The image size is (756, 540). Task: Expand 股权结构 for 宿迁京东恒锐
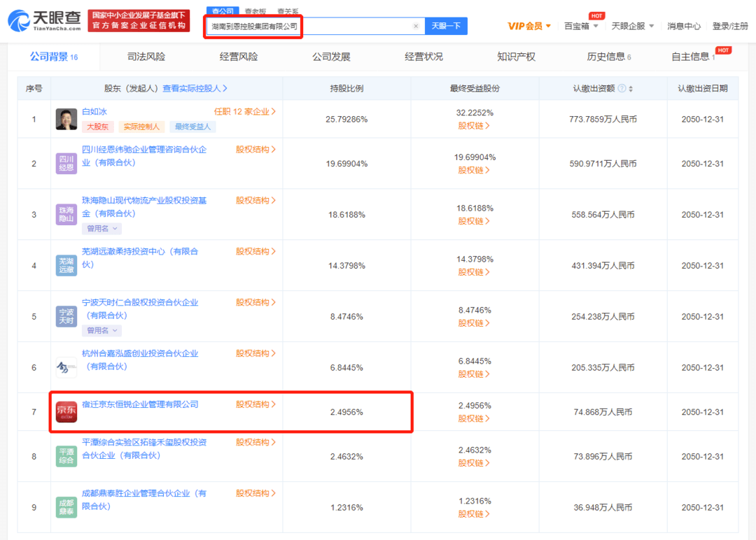[x=255, y=404]
